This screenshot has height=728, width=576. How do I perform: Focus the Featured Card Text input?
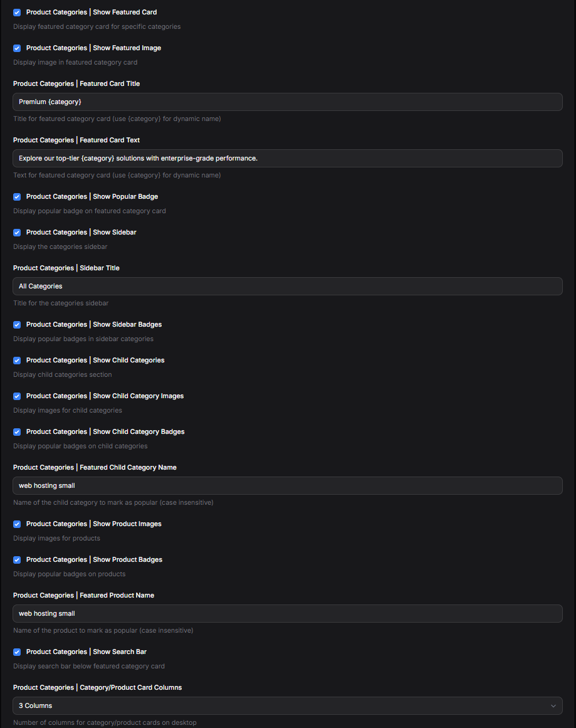(x=287, y=158)
